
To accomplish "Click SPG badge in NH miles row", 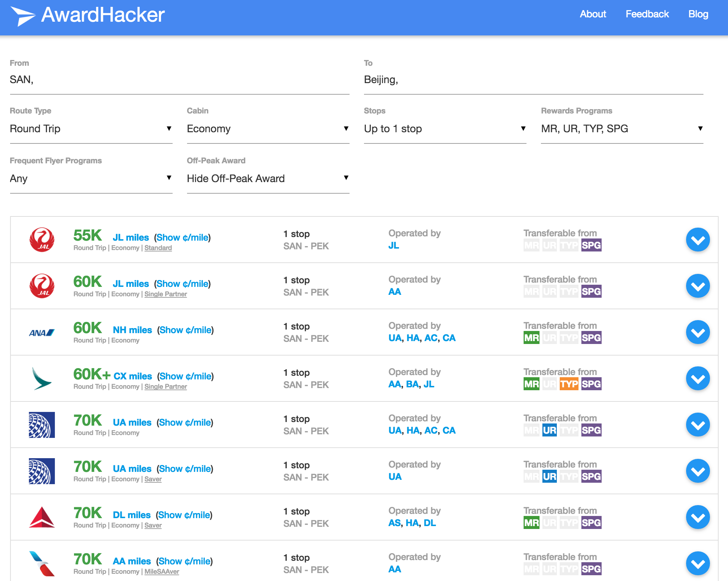I will click(x=591, y=338).
